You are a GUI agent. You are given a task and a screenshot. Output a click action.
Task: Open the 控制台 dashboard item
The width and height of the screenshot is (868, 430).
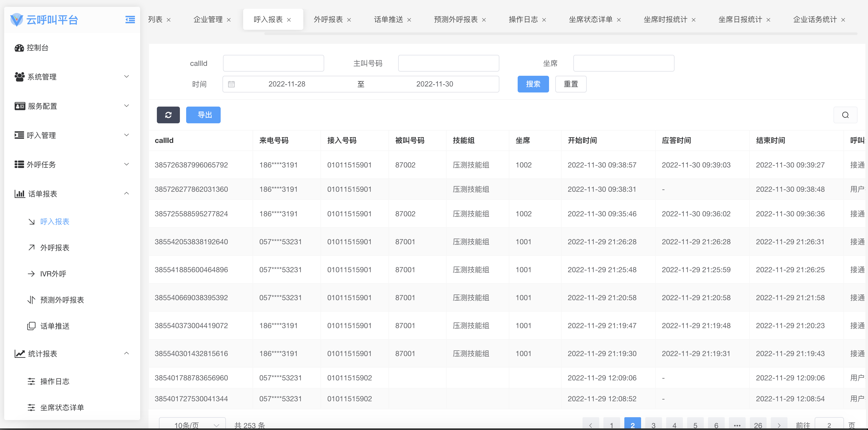pyautogui.click(x=37, y=48)
